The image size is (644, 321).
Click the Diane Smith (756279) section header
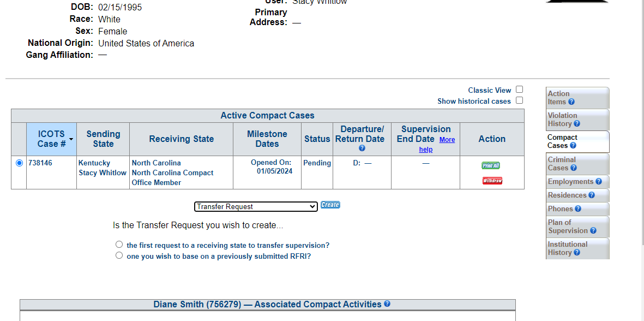click(267, 304)
